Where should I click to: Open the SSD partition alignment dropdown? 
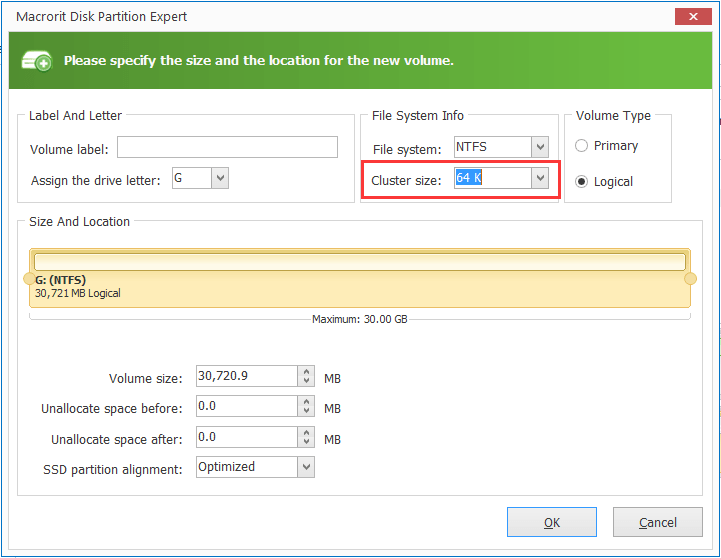point(306,467)
